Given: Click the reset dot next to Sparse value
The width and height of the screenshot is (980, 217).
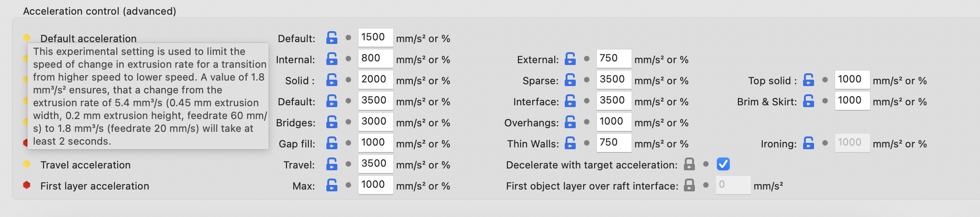Looking at the screenshot, I should (587, 80).
